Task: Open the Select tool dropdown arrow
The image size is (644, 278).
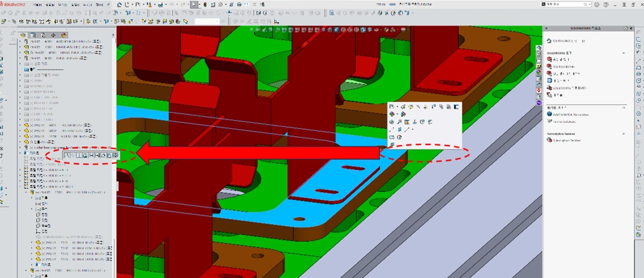Action: coord(200,4)
